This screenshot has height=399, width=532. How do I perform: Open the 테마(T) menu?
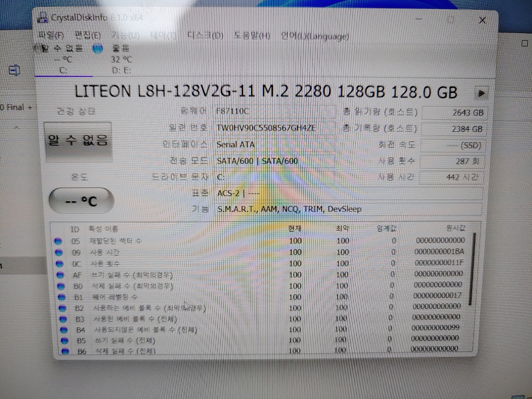click(164, 36)
